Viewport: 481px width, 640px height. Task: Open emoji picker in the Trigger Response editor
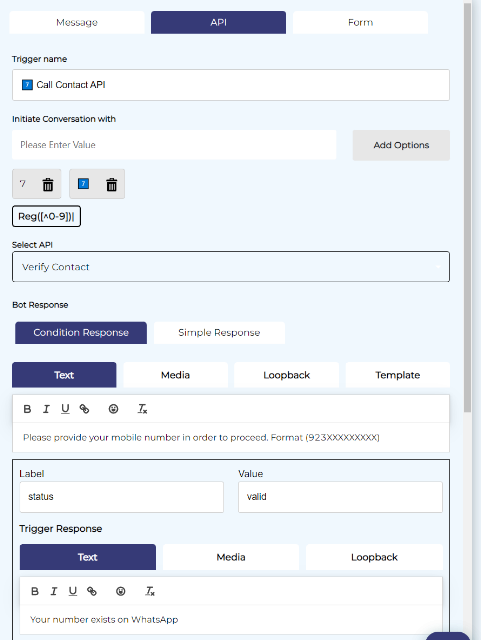121,591
